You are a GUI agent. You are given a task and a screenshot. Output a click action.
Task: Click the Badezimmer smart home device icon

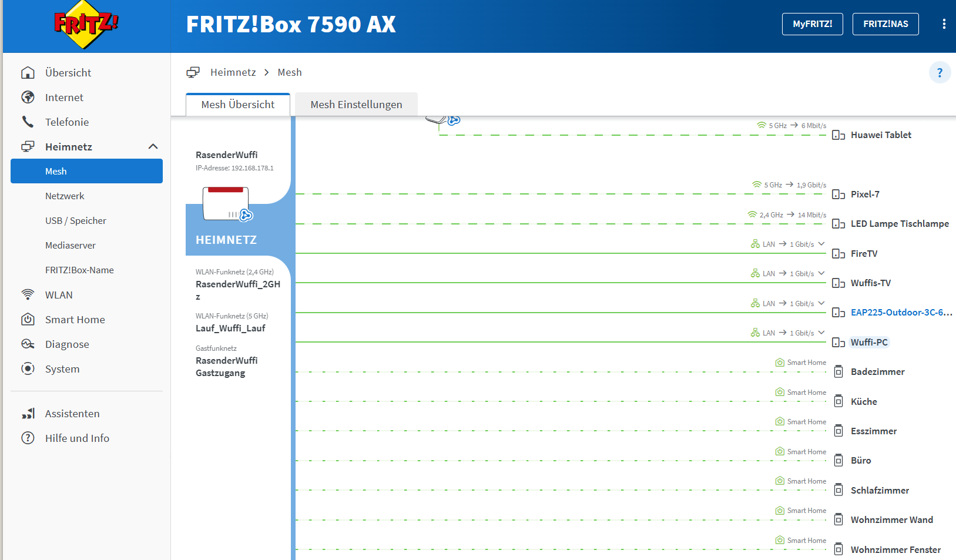pyautogui.click(x=838, y=371)
